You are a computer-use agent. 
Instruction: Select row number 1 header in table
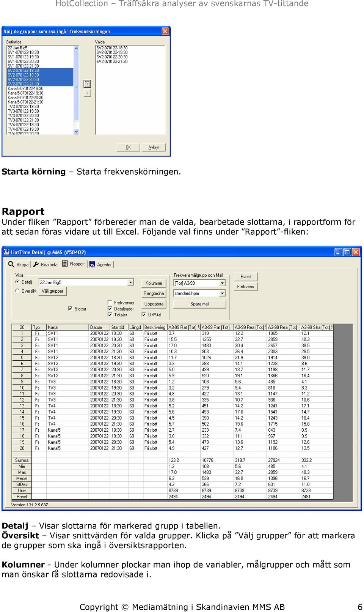point(22,333)
